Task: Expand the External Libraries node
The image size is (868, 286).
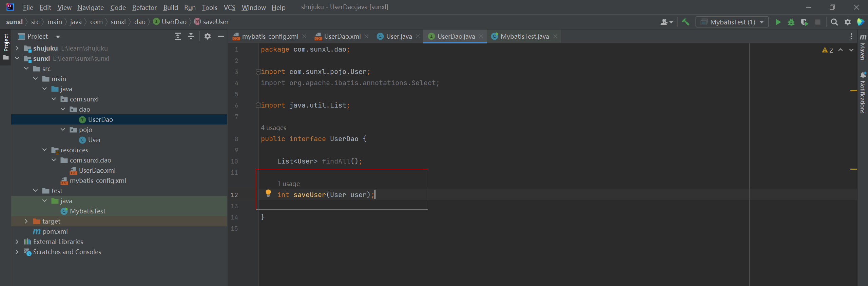Action: pos(17,242)
